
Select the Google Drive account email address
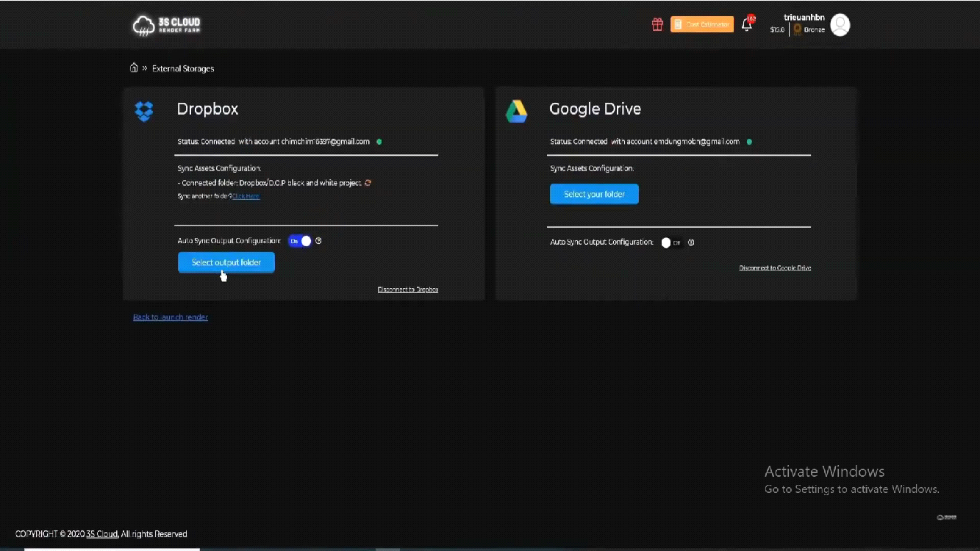(x=697, y=142)
